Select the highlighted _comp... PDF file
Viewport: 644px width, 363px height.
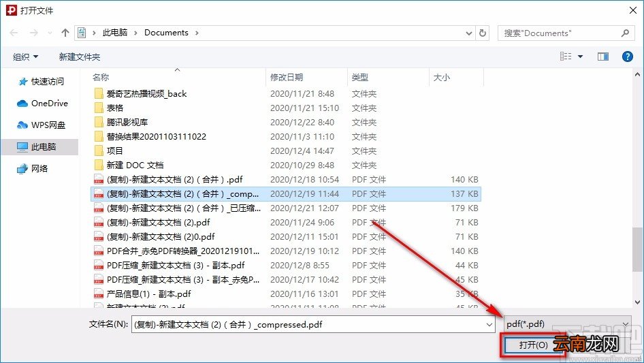[x=285, y=193]
